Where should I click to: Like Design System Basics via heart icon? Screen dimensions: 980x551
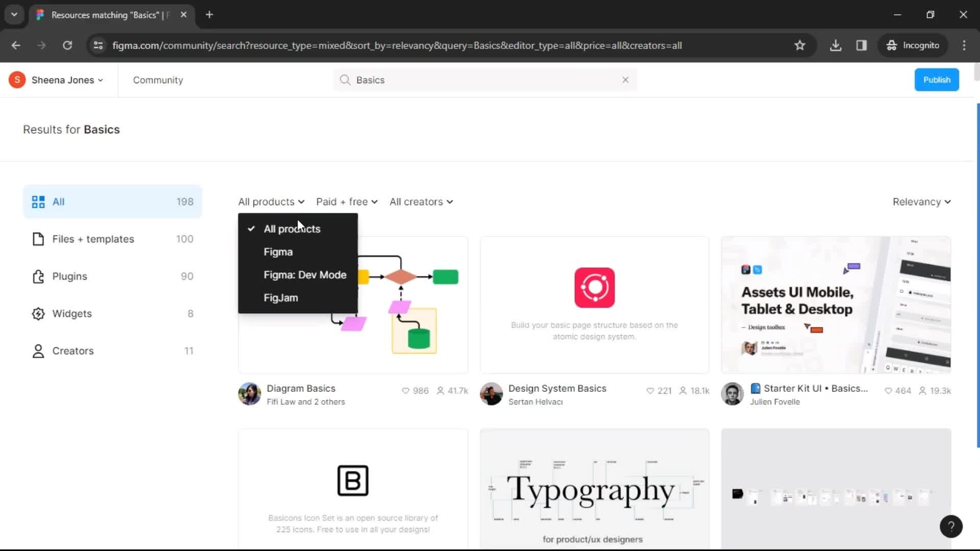click(650, 391)
